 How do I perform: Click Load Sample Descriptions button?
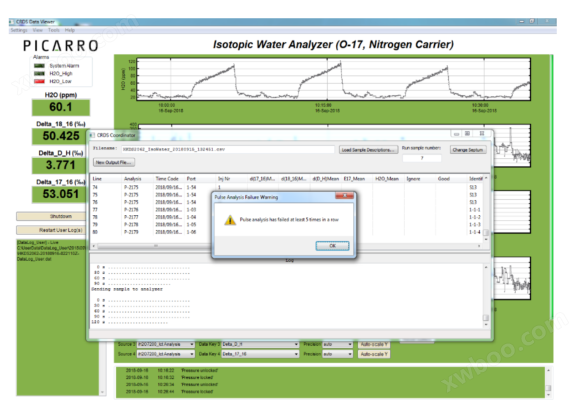coord(369,150)
